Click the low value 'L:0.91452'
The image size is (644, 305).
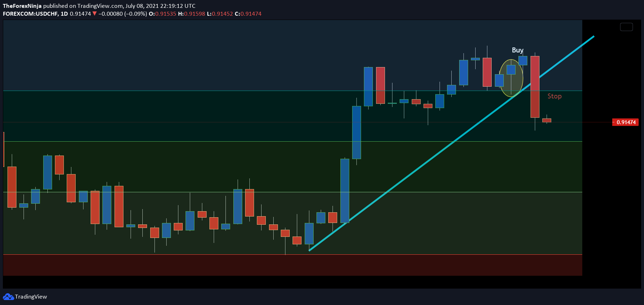pyautogui.click(x=220, y=14)
